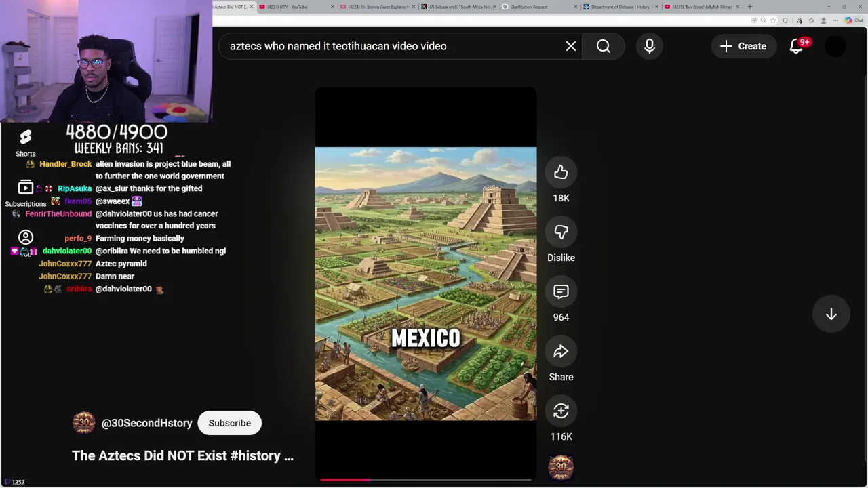
Task: Click username dahviolater00 in chat
Action: [x=67, y=251]
